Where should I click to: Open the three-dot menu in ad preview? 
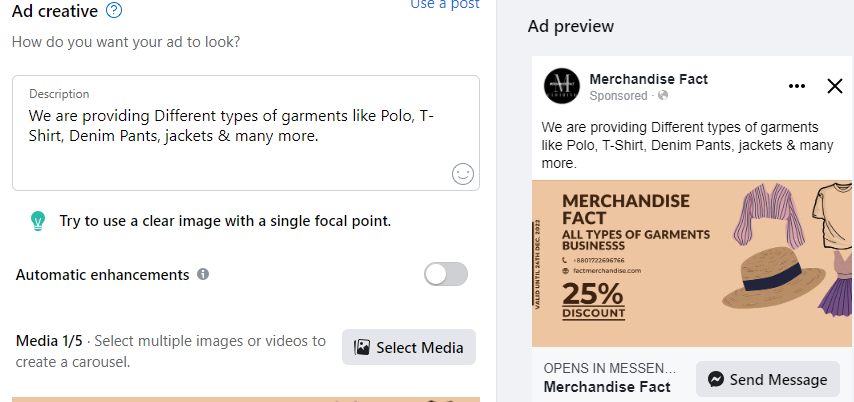point(797,86)
